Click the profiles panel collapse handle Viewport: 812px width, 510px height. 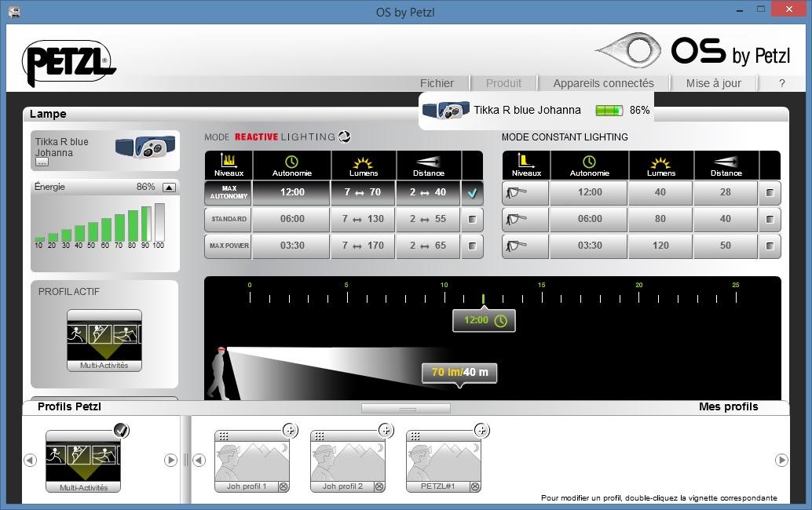point(406,409)
